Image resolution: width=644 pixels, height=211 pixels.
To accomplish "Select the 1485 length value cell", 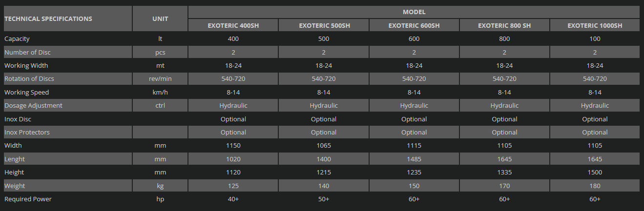I will 414,159.
